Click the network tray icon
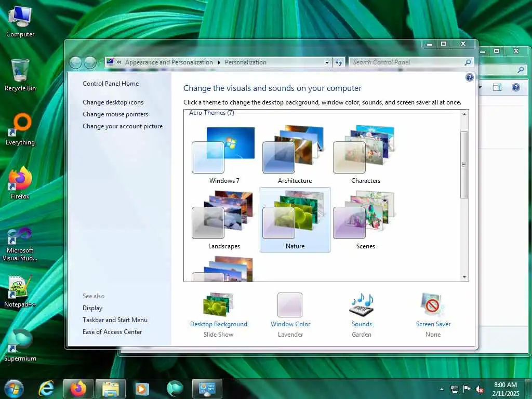 coord(454,389)
